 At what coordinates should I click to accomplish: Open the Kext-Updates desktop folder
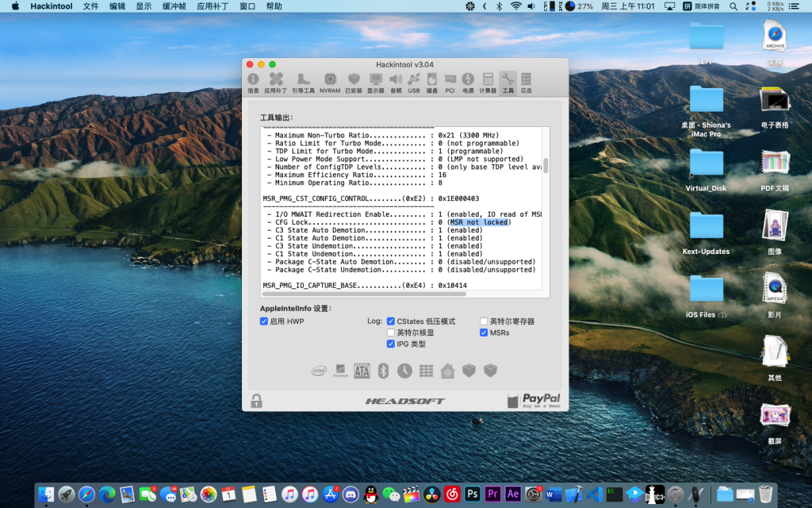click(x=706, y=226)
